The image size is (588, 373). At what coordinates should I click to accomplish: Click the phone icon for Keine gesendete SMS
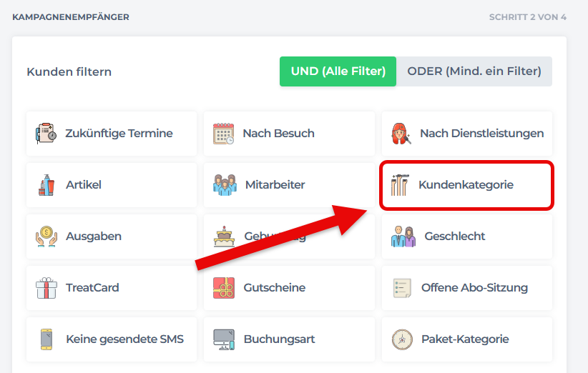[x=46, y=339]
